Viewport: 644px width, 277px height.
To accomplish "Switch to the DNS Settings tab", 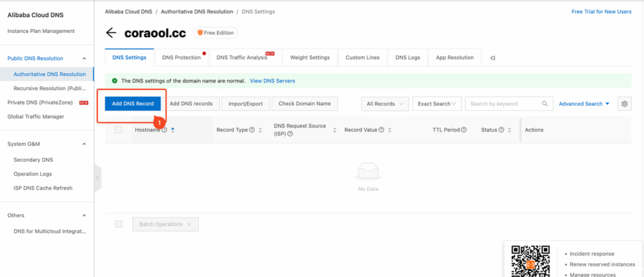I will [x=130, y=57].
